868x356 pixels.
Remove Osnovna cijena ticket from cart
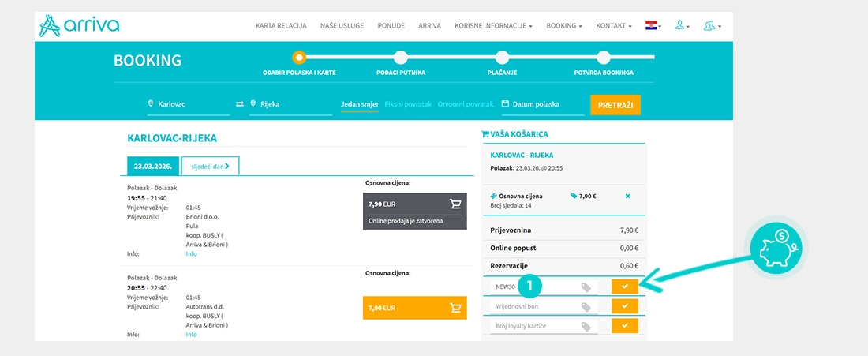[627, 196]
